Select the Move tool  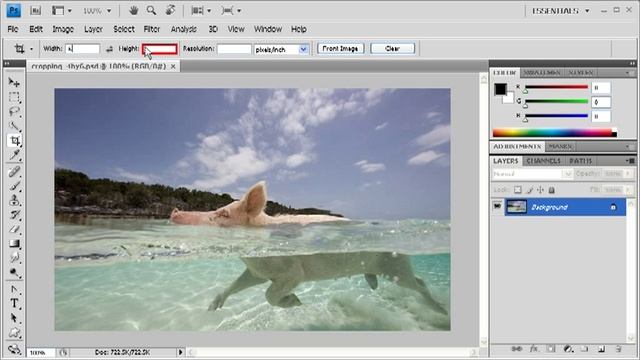pos(14,82)
